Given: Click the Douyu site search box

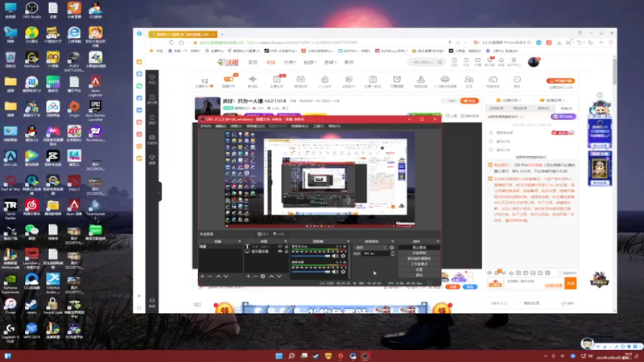Looking at the screenshot, I should [425, 63].
